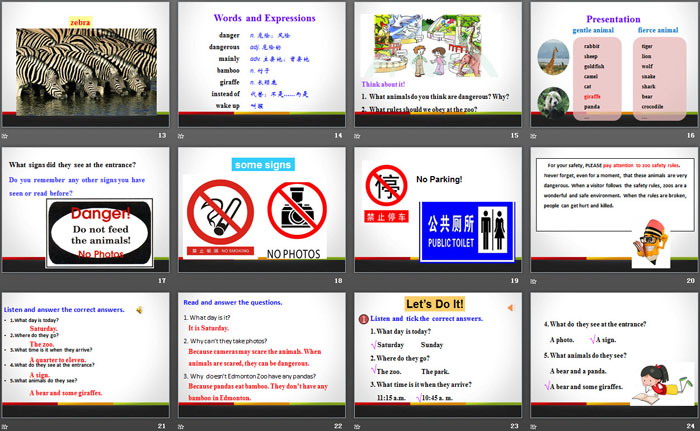This screenshot has width=700, height=431.
Task: Select the 'For your safety' text slide
Action: 614,210
